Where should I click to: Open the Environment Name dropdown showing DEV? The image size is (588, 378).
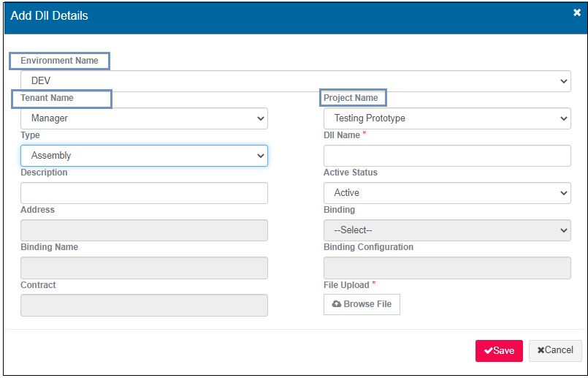pyautogui.click(x=295, y=80)
